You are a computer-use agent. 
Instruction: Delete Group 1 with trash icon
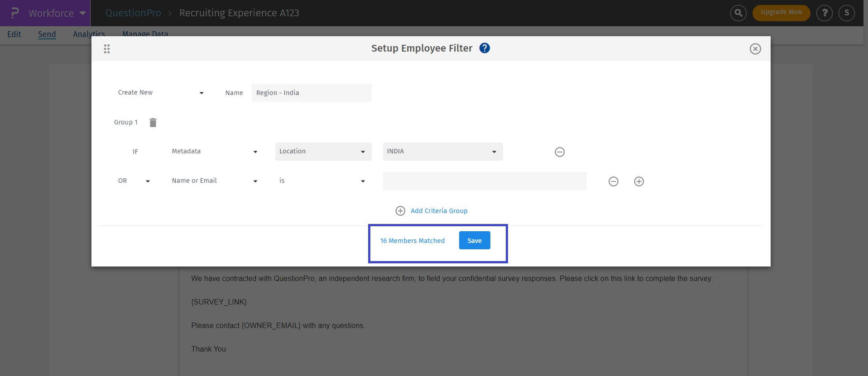153,123
